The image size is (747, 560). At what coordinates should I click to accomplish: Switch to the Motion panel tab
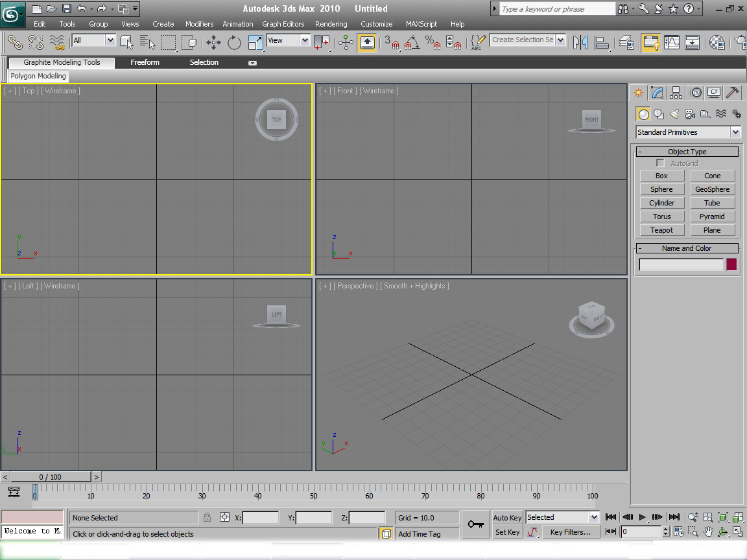(x=696, y=93)
